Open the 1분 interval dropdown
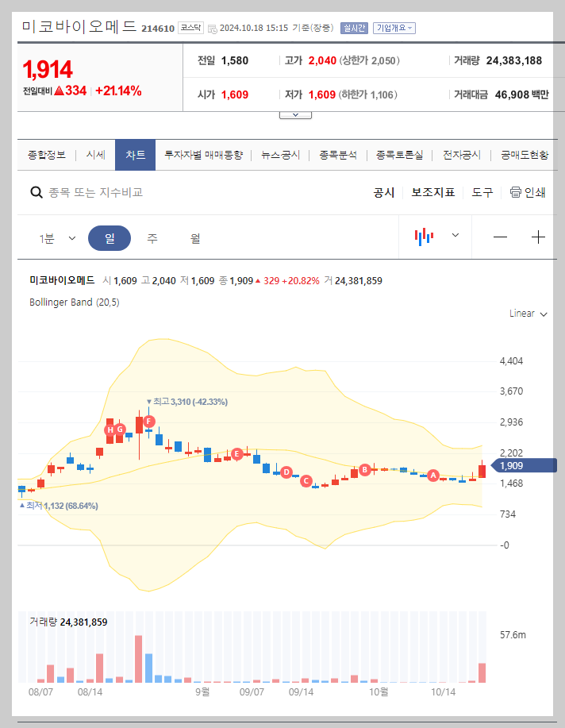The width and height of the screenshot is (565, 728). click(x=56, y=237)
